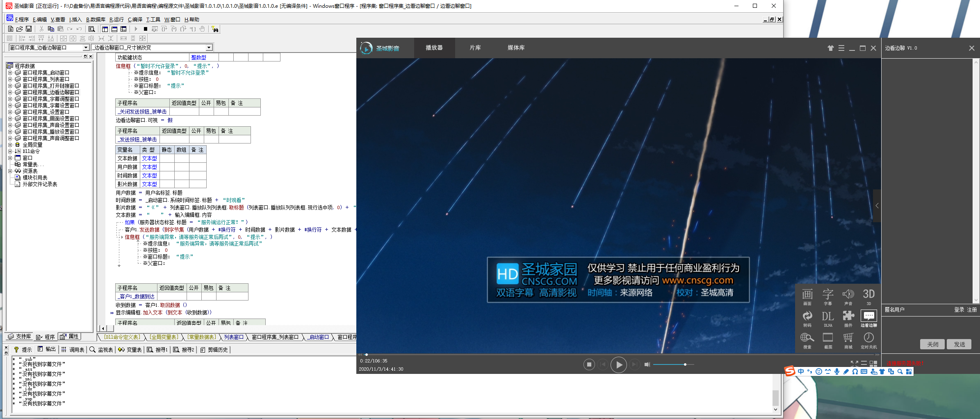980x419 pixels.
Task: Toggle the 3D mode icon
Action: pyautogui.click(x=868, y=297)
